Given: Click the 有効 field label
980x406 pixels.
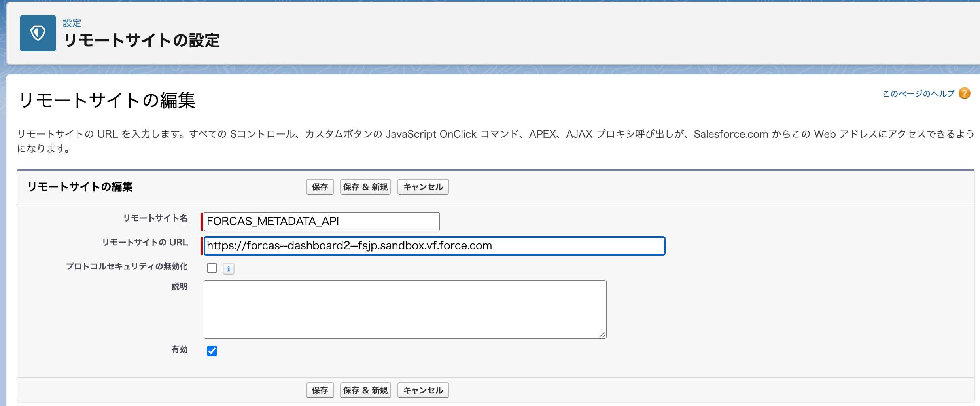Looking at the screenshot, I should coord(179,349).
